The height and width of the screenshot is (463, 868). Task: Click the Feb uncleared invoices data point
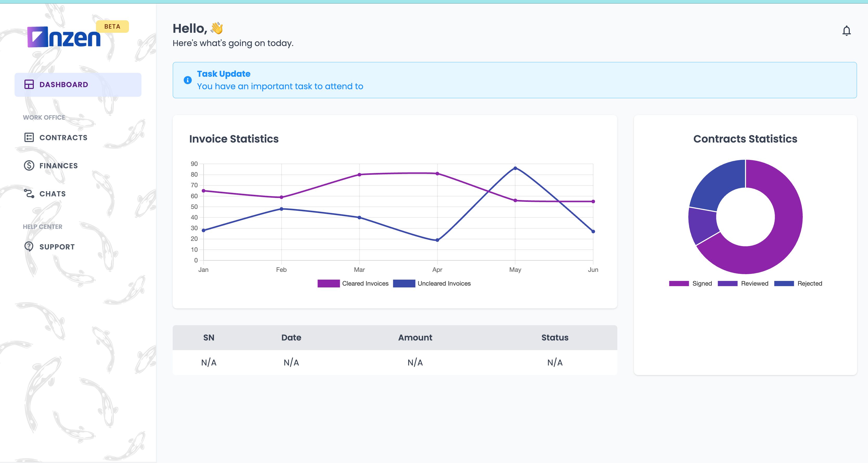click(281, 209)
